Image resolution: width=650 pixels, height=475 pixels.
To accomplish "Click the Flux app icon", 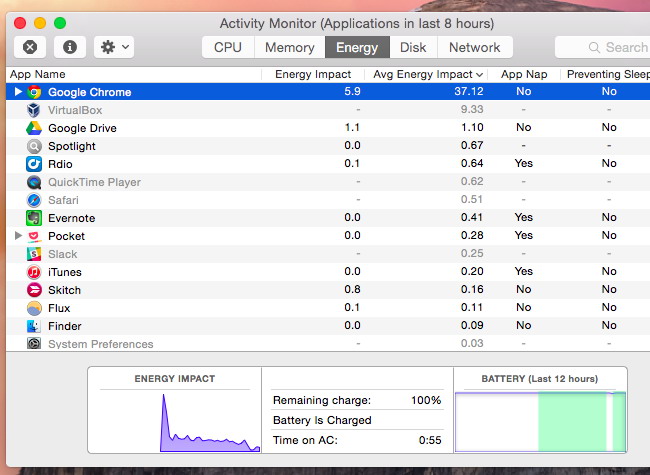I will pyautogui.click(x=34, y=308).
